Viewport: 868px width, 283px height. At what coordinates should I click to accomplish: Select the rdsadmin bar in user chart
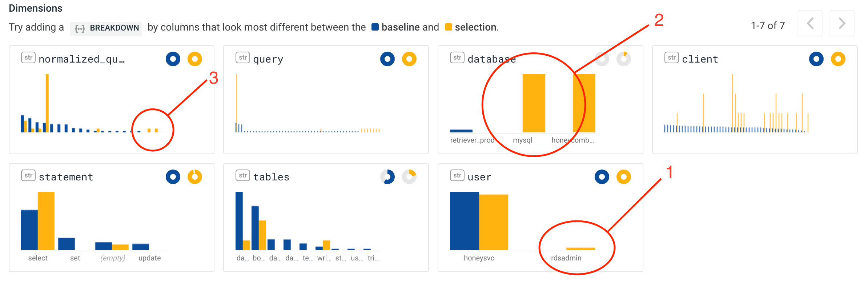click(x=580, y=249)
